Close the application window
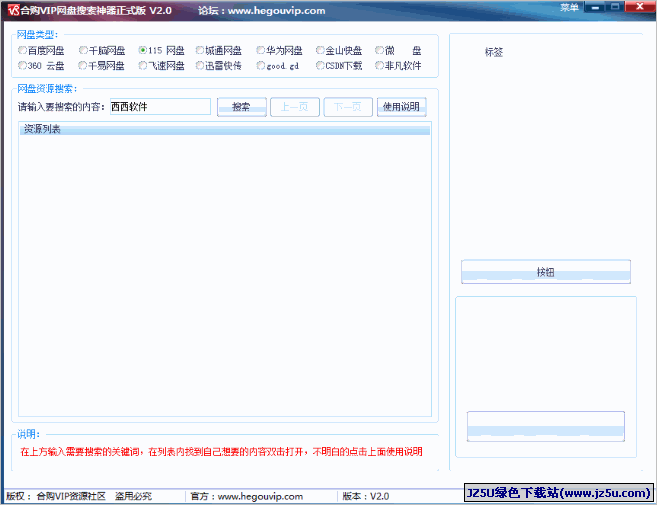Screen dimensions: 657x505 (640, 7)
